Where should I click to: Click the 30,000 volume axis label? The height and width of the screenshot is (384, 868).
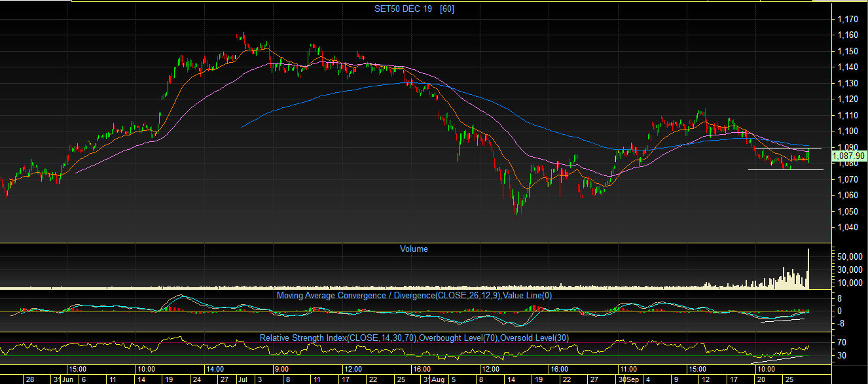(x=849, y=270)
